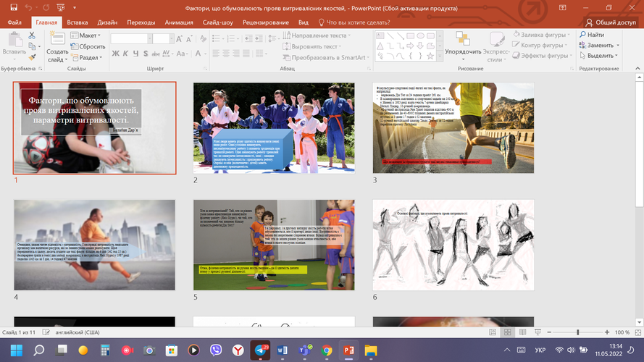Open the font name combo box
The image size is (644, 362).
click(x=131, y=39)
